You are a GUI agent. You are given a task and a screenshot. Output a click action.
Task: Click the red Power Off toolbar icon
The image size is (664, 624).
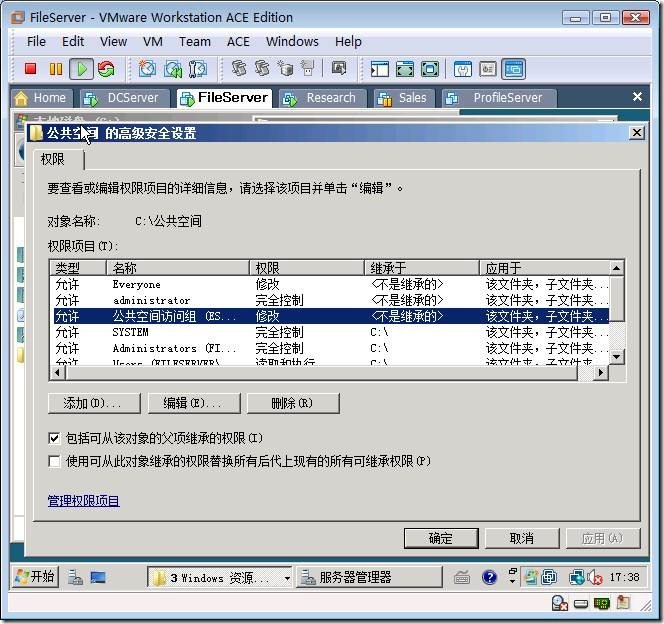coord(30,69)
